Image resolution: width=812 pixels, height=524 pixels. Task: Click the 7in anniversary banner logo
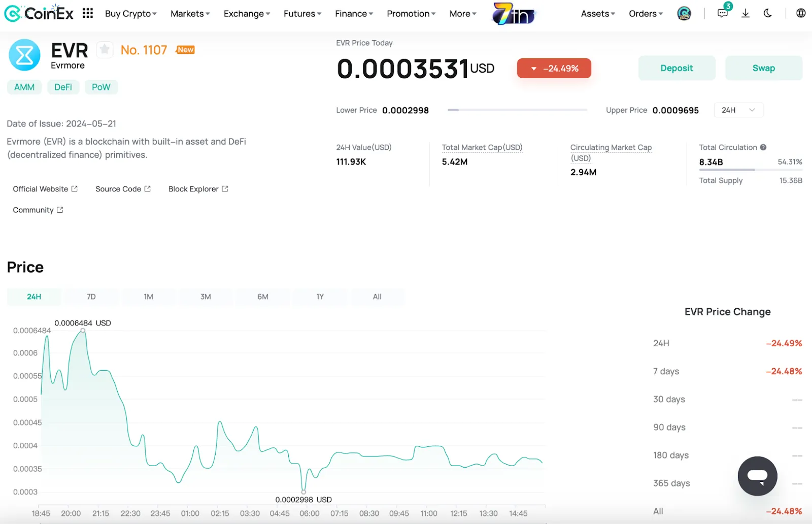pos(514,14)
